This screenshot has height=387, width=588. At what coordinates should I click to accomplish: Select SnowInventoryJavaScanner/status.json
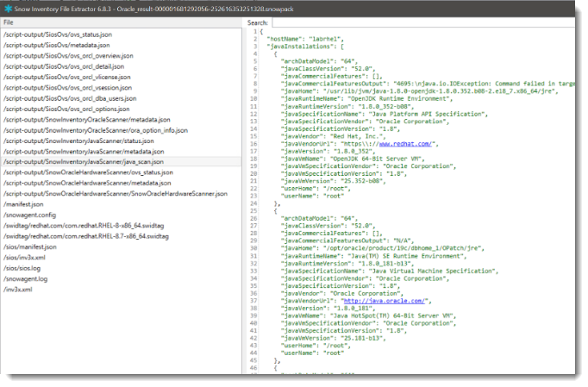[x=78, y=141]
